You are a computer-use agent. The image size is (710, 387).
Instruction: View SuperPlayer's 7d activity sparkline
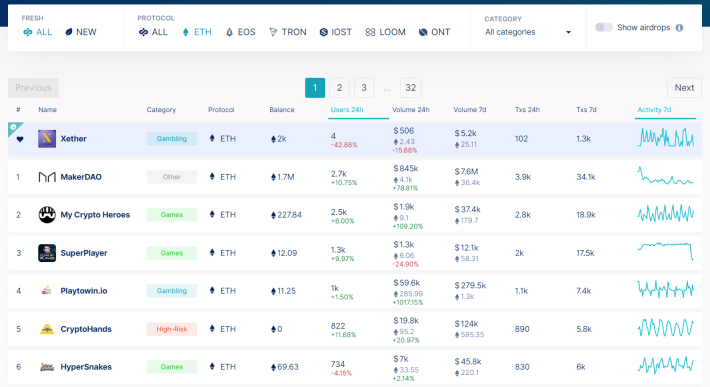pyautogui.click(x=666, y=251)
